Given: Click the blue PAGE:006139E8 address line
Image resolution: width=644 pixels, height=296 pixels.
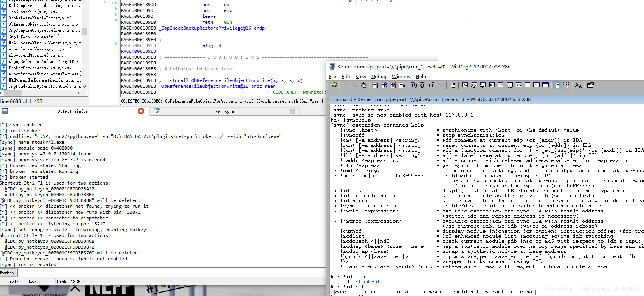Looking at the screenshot, I should pyautogui.click(x=138, y=51).
